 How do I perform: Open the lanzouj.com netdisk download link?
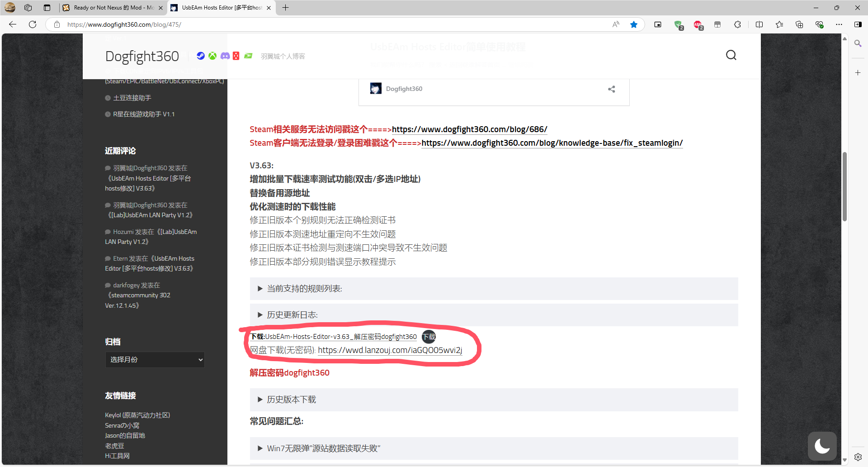pos(390,350)
